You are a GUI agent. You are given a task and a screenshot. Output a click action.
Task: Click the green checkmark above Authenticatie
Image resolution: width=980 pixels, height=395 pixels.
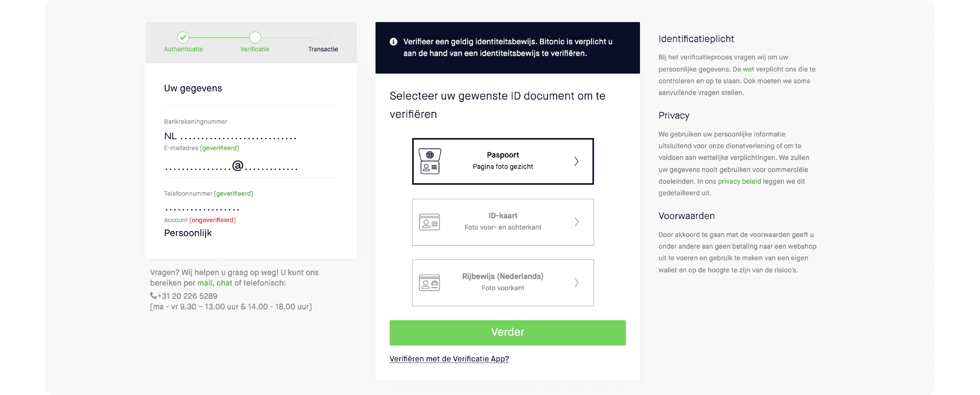tap(183, 37)
